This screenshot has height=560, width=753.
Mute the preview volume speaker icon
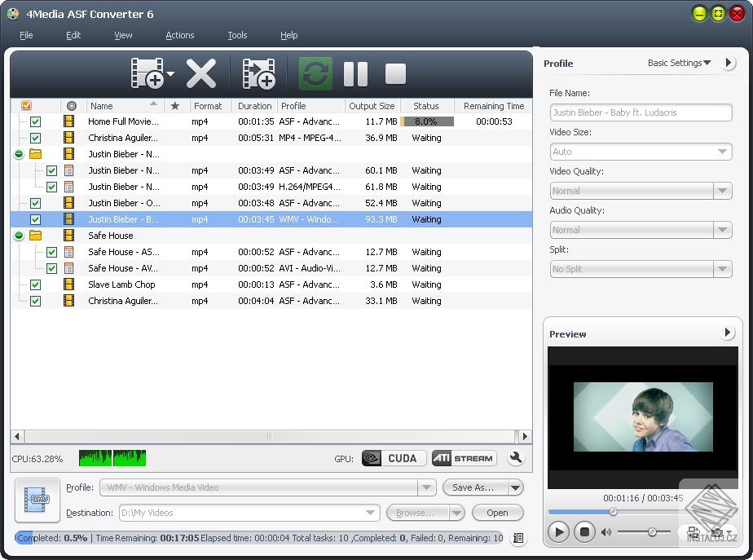pos(606,532)
